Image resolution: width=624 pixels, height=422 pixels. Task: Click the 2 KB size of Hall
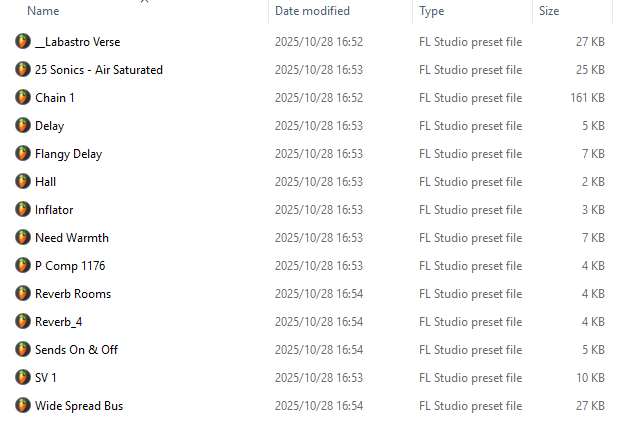593,182
